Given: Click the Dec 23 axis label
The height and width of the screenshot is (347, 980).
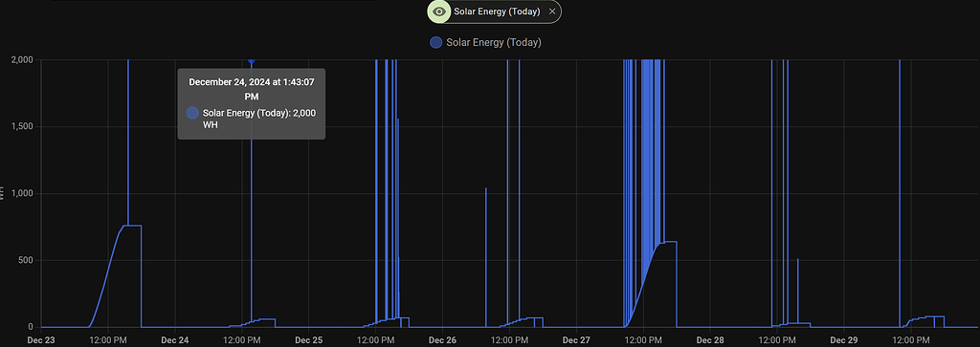Looking at the screenshot, I should tap(41, 340).
